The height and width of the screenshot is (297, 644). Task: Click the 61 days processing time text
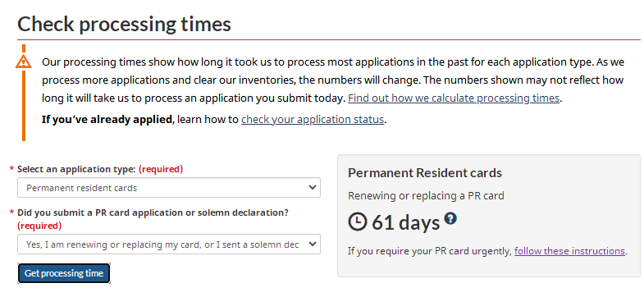pos(406,222)
